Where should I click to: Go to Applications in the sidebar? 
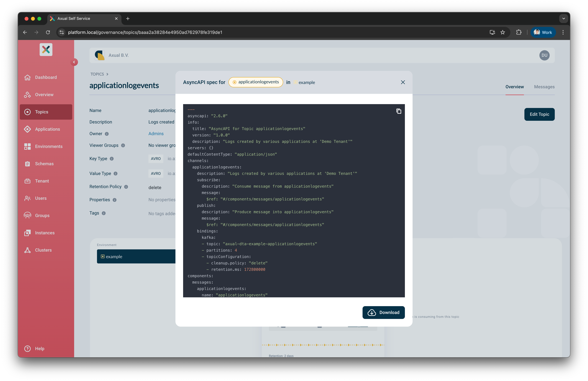coord(47,129)
